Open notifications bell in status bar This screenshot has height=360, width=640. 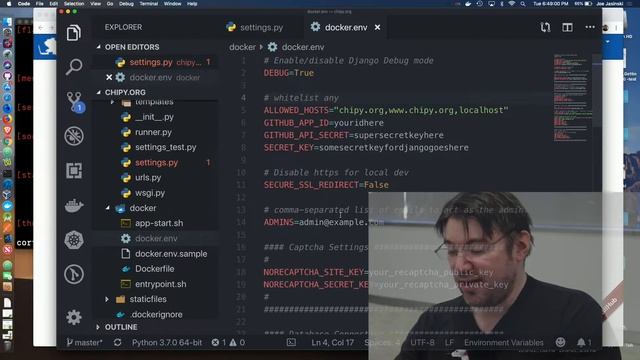coord(584,342)
